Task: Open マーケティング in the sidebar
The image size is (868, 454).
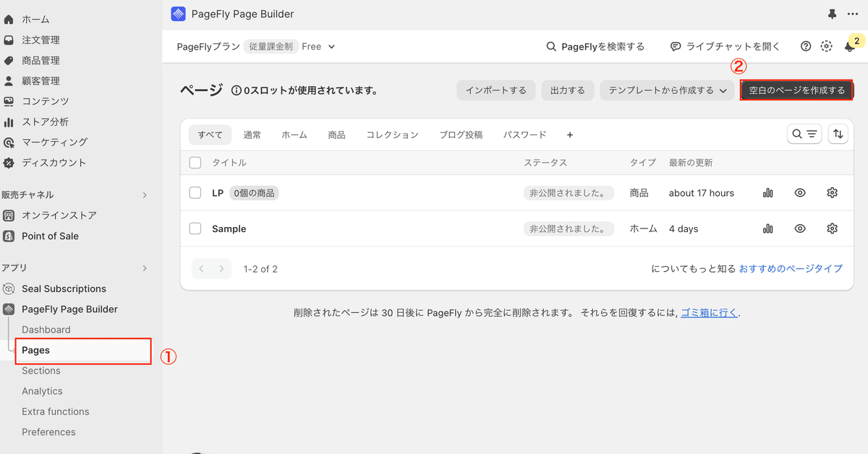Action: (x=54, y=142)
